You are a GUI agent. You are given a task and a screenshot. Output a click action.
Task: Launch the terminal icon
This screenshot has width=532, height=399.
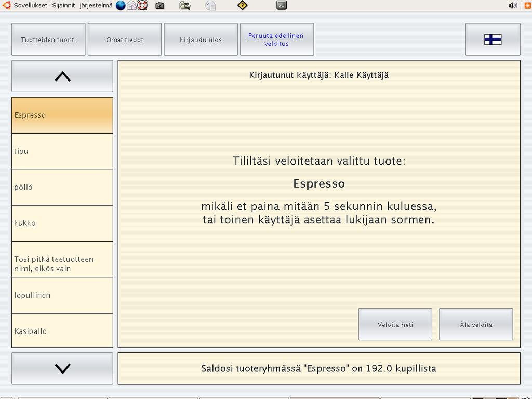click(282, 5)
